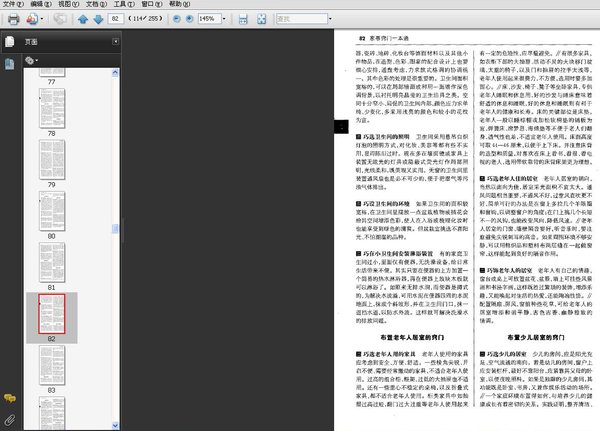Click the zoom in plus button
Viewport: 600px width, 431px height.
[x=190, y=19]
